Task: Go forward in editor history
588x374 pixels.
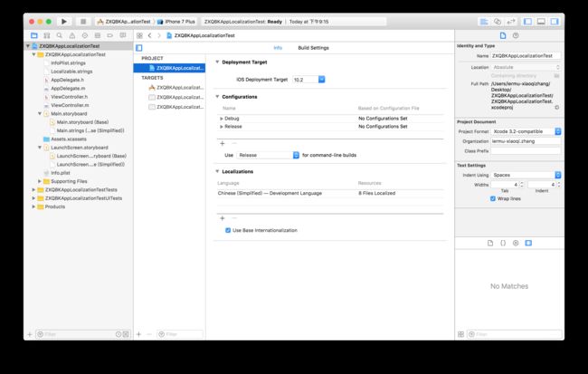Action: coord(159,35)
